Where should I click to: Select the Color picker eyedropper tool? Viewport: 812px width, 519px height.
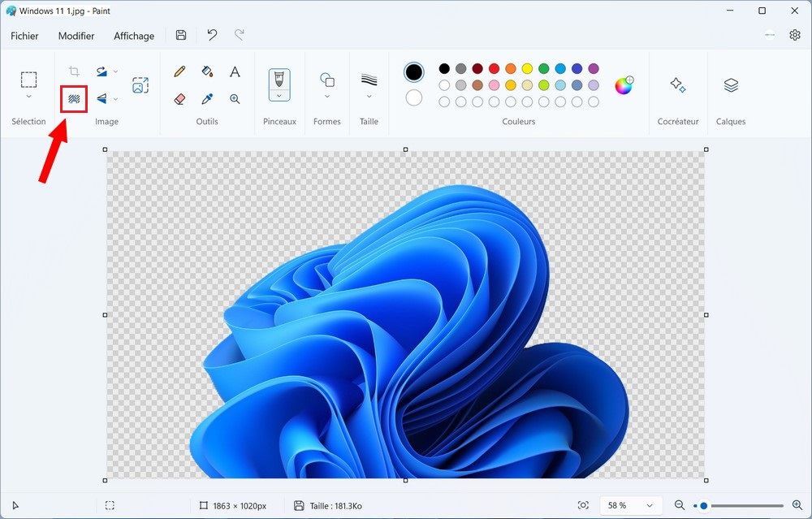click(207, 99)
